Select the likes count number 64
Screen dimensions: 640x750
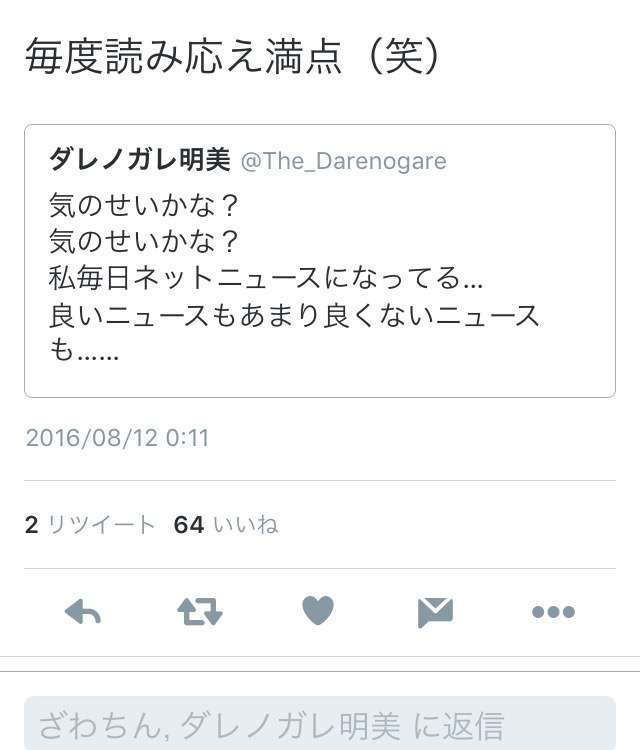point(189,525)
